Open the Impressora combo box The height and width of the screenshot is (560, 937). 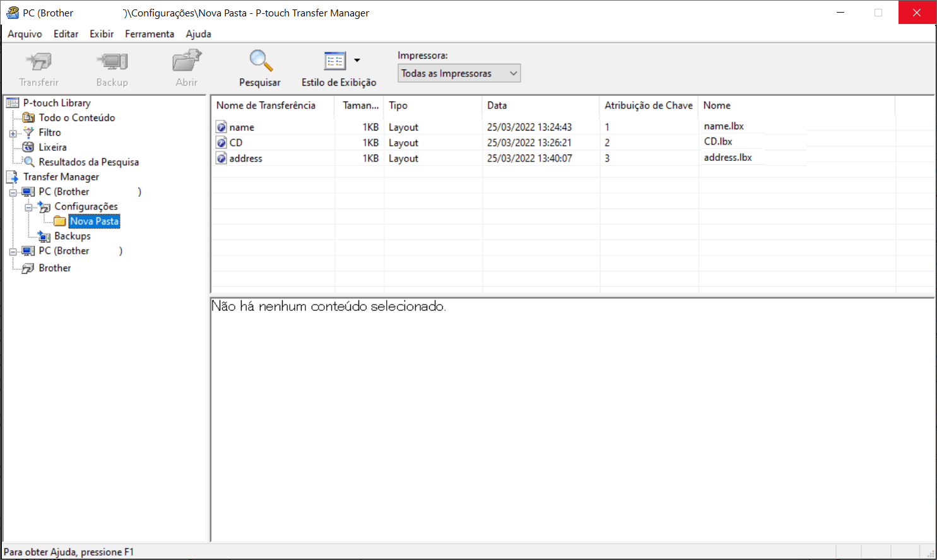click(459, 73)
